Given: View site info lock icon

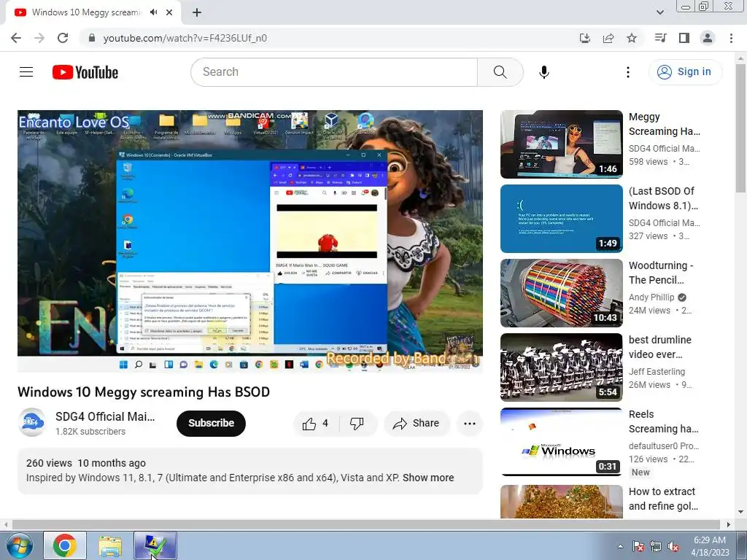Looking at the screenshot, I should click(x=92, y=38).
